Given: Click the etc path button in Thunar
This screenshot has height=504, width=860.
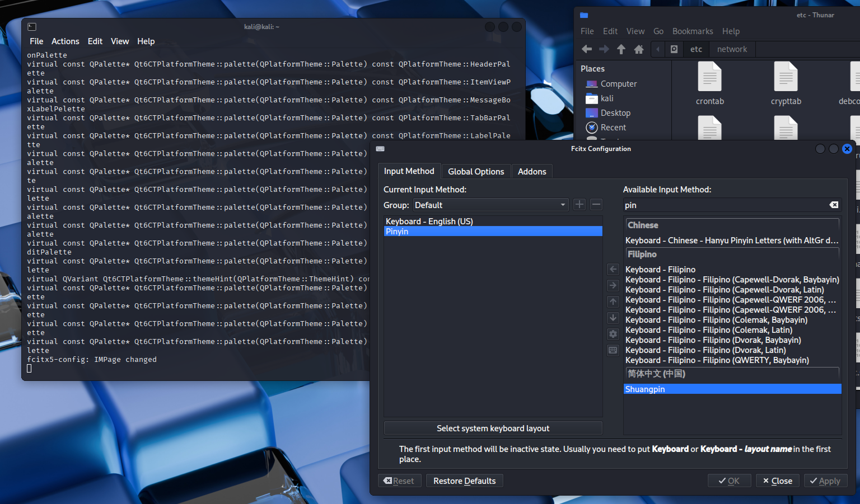Looking at the screenshot, I should click(696, 49).
